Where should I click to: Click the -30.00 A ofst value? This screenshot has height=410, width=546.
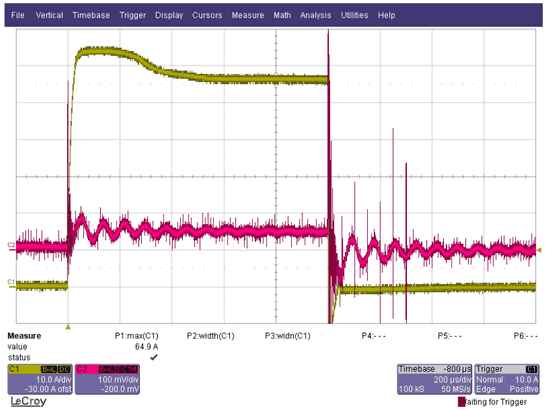click(x=48, y=389)
